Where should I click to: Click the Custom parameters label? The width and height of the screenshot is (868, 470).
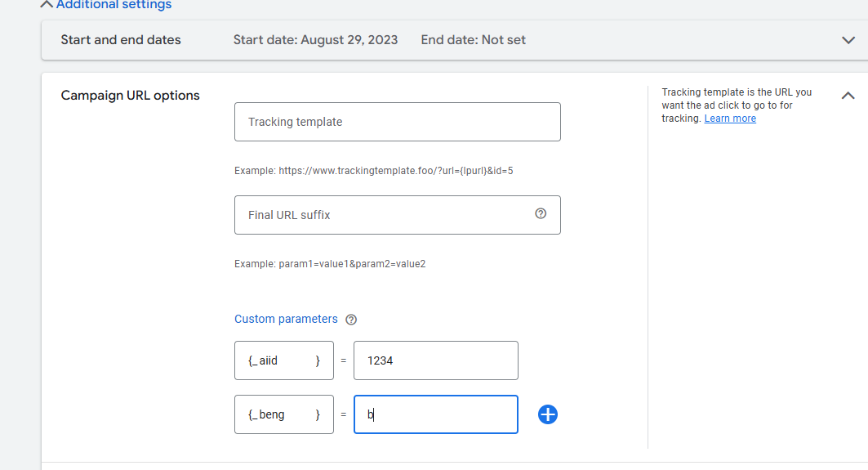(x=286, y=319)
